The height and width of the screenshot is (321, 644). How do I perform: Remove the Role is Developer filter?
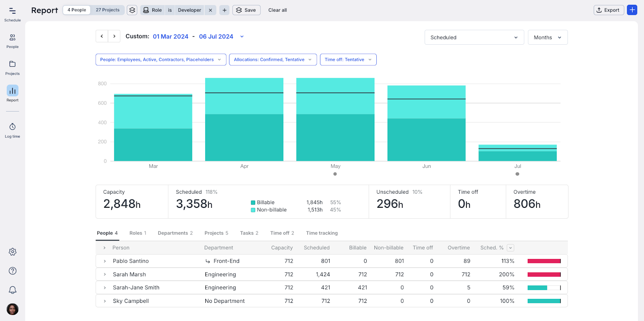coord(210,10)
